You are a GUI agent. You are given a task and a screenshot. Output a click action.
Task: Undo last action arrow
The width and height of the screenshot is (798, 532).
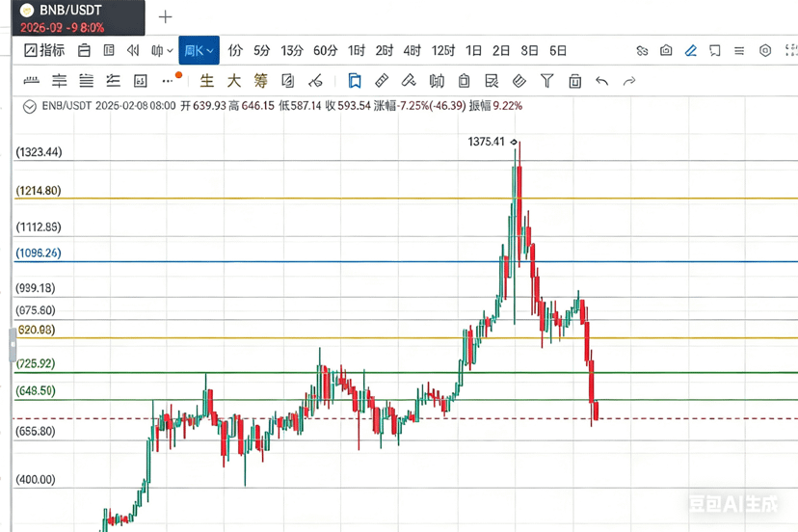[x=602, y=81]
